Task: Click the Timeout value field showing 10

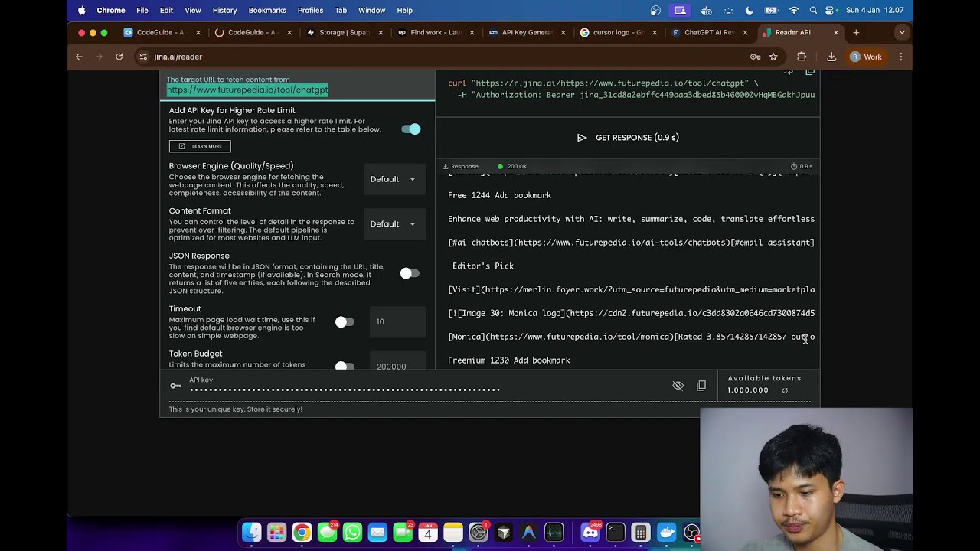Action: pyautogui.click(x=397, y=322)
